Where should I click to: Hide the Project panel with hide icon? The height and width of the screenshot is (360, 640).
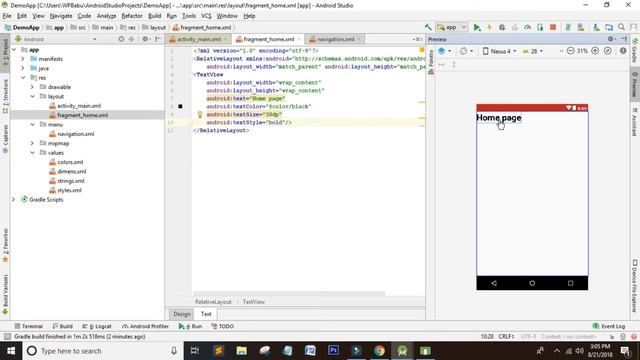click(158, 39)
